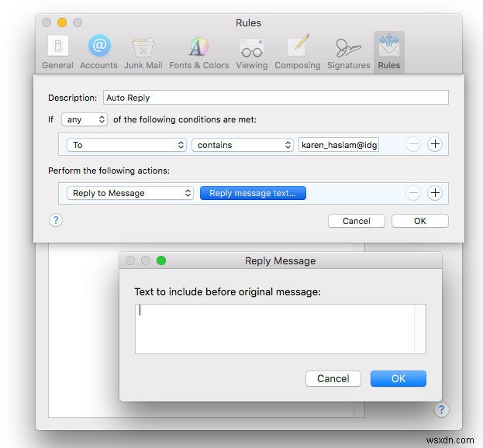The height and width of the screenshot is (448, 483).
Task: Click the Reply message text… button
Action: [253, 193]
